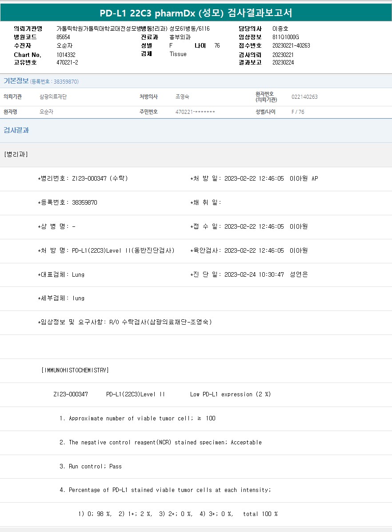Screen dimensions: 392x532
Task: Click the 임상정보 value 811Q1000G
Action: 286,37
